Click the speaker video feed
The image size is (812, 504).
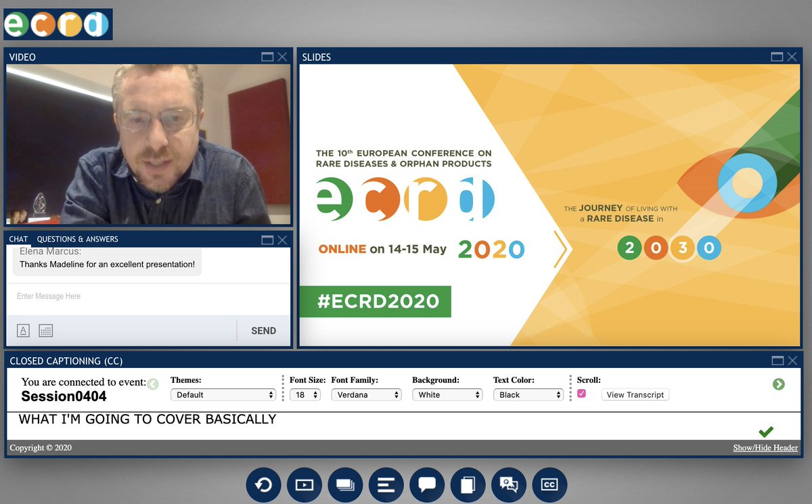148,144
